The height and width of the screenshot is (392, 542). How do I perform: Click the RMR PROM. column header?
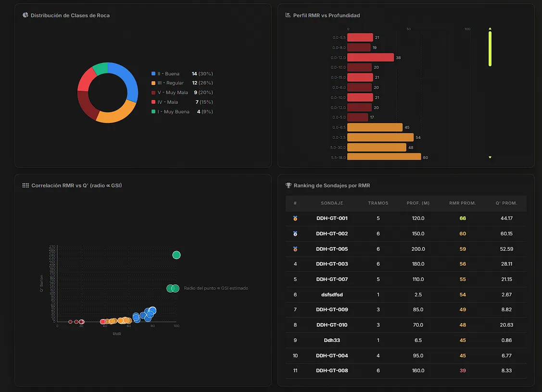point(463,203)
